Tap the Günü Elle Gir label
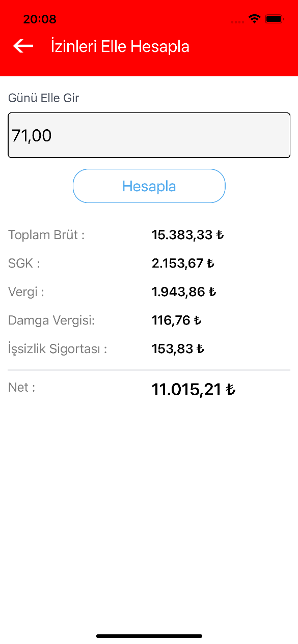 44,98
